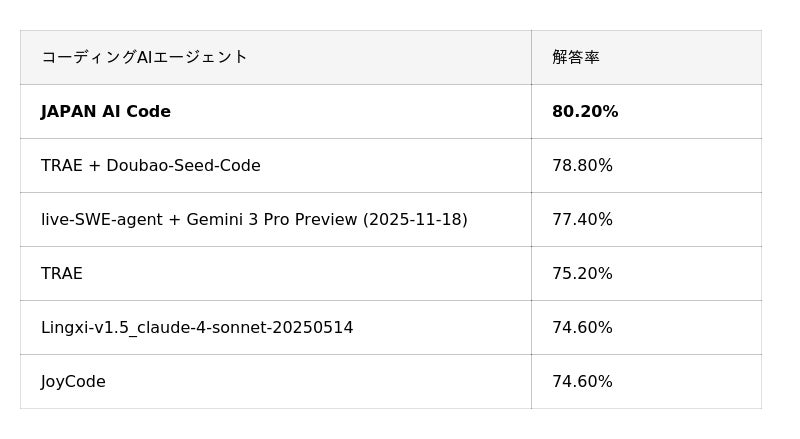Viewport: 800px width, 439px height.
Task: Select the standalone TRAE agent cell
Action: click(62, 274)
